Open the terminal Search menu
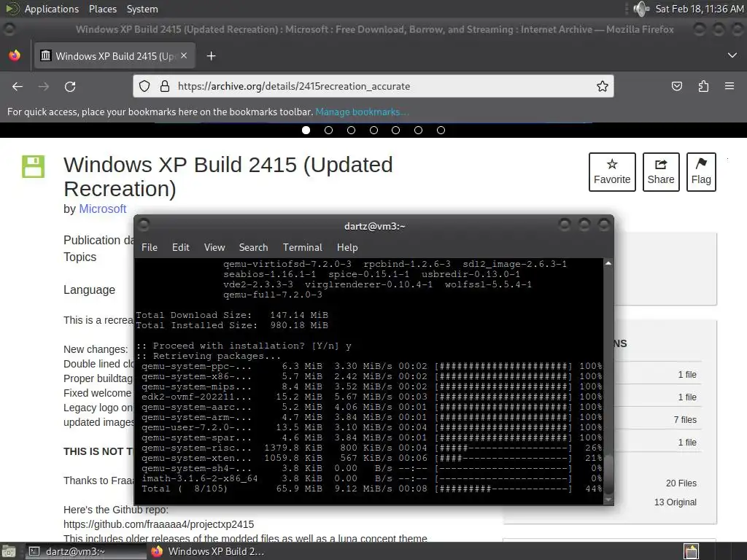 [x=253, y=248]
